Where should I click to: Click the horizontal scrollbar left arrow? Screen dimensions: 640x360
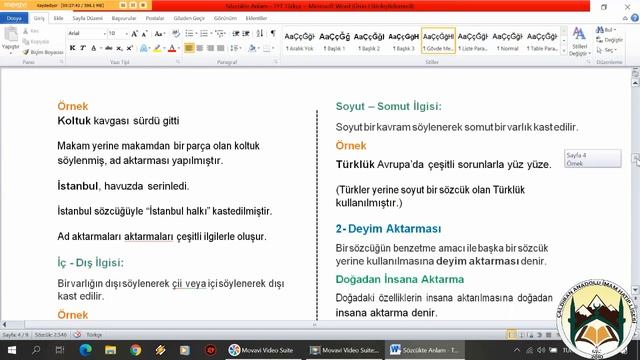point(4,324)
